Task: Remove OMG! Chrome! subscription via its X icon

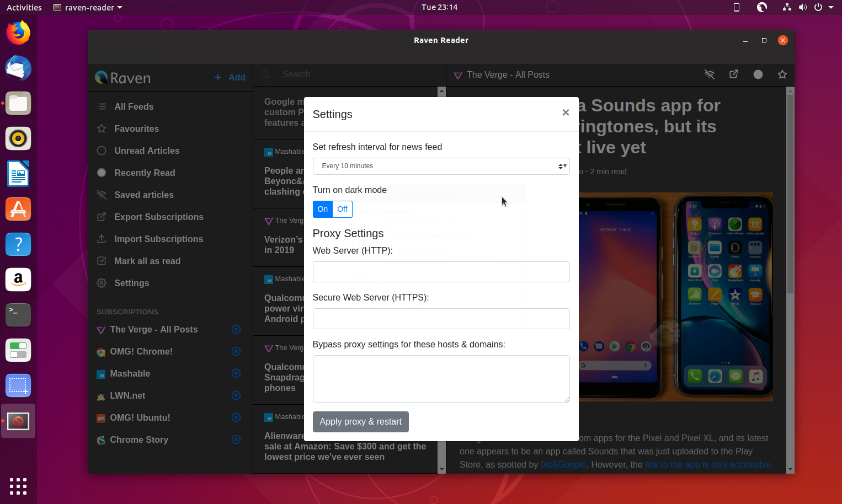Action: pos(236,351)
